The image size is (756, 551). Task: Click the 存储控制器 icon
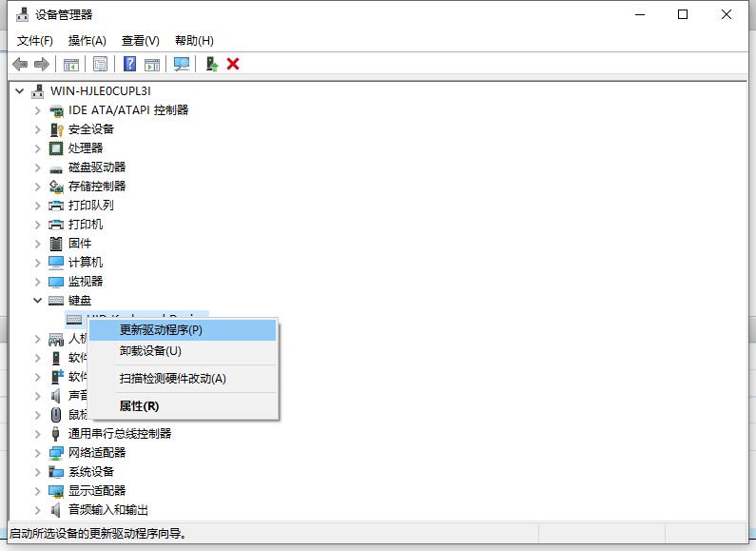coord(56,187)
